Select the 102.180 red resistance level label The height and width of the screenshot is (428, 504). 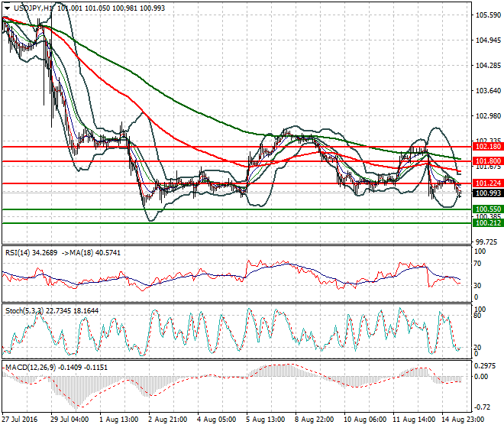tap(487, 146)
